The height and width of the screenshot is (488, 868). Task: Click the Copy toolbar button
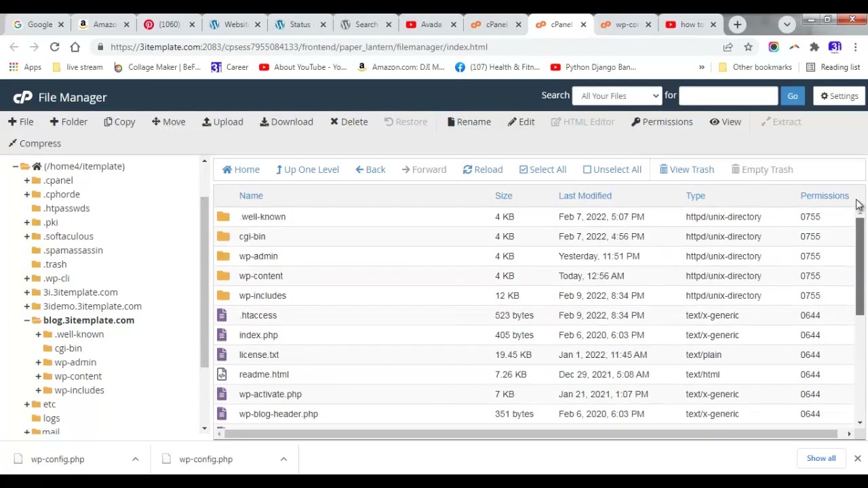[x=119, y=122]
